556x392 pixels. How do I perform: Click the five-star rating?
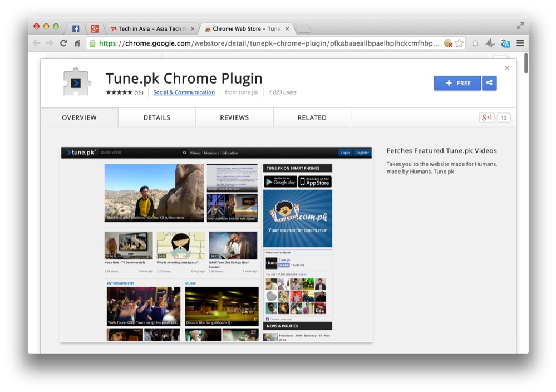point(119,92)
